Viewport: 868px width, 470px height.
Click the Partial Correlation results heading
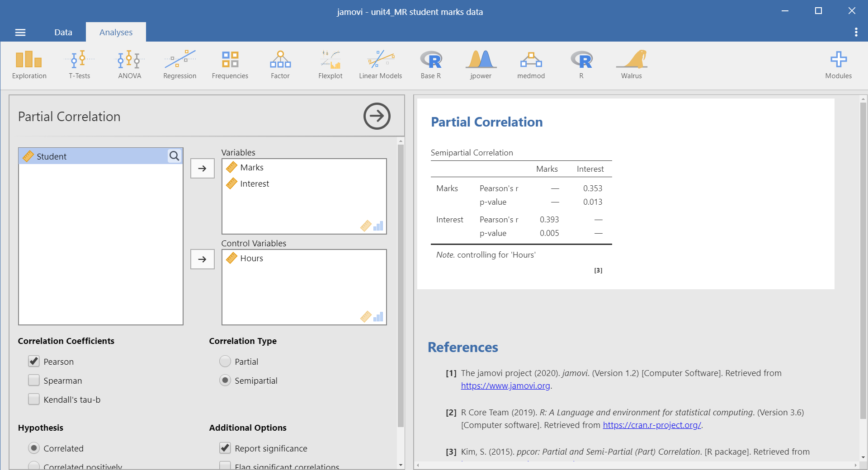point(487,122)
